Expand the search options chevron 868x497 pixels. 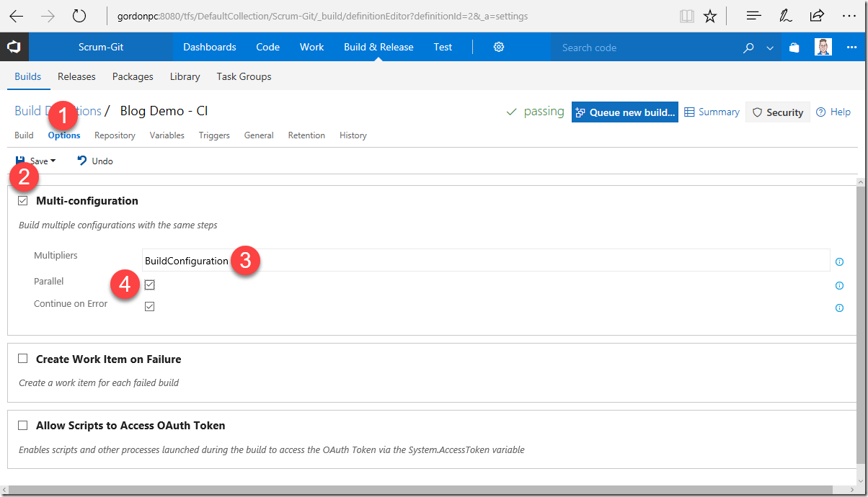click(x=770, y=48)
